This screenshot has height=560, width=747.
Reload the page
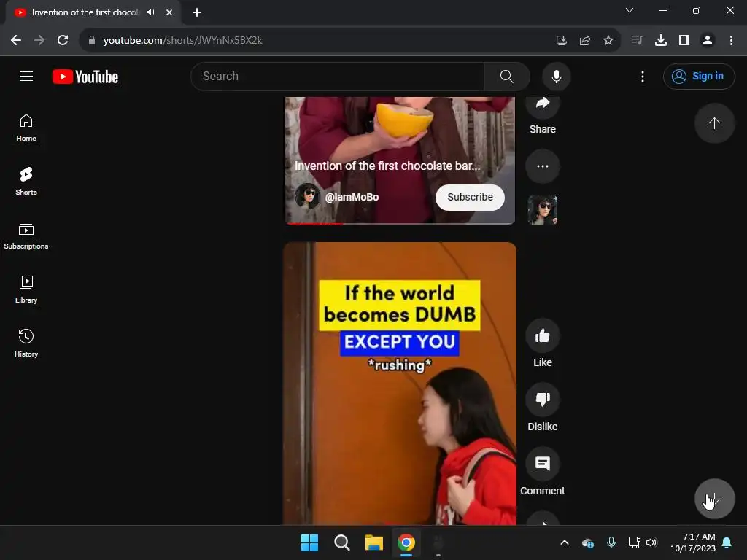63,41
